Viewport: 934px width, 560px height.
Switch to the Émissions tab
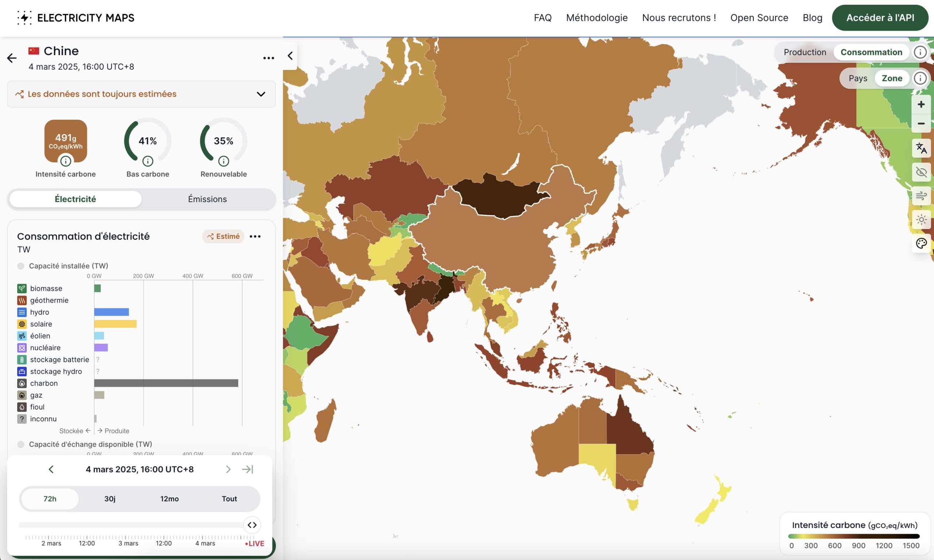click(x=208, y=199)
